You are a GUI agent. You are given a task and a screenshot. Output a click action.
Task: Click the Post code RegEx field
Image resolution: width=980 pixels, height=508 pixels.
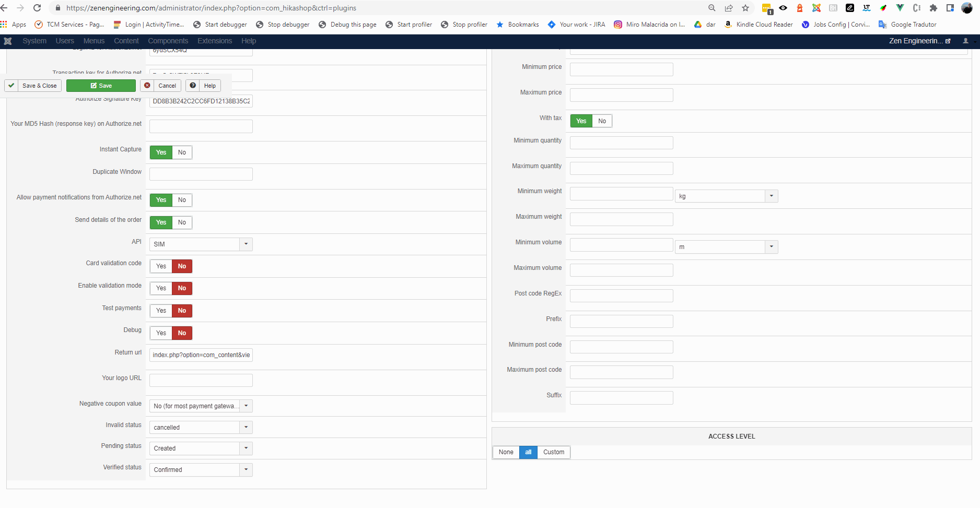pyautogui.click(x=622, y=296)
